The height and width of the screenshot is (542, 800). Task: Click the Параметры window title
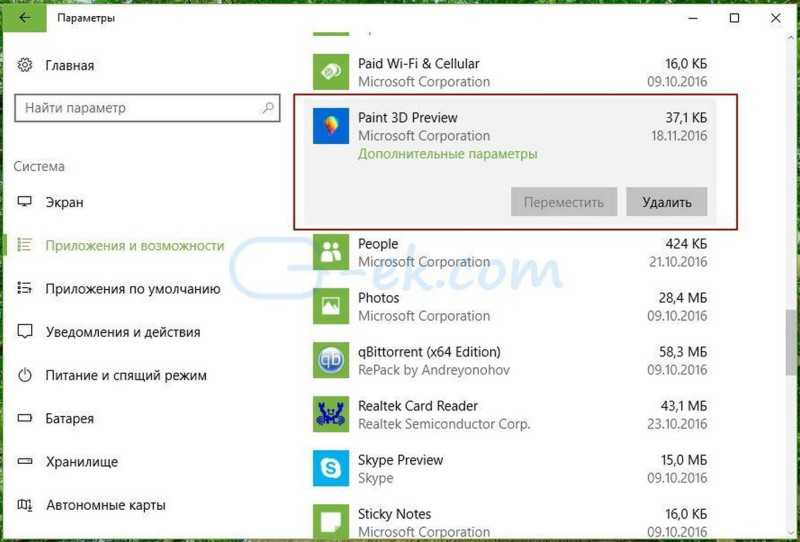point(86,18)
